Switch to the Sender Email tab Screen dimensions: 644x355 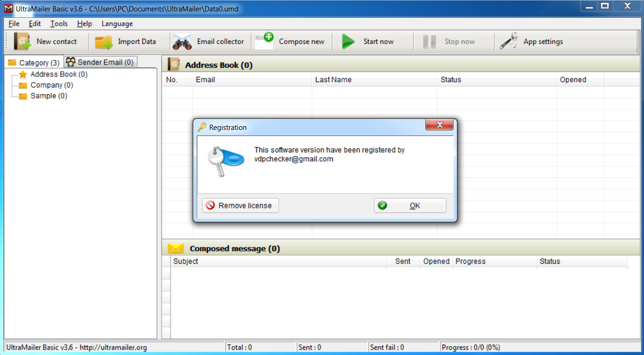[100, 62]
